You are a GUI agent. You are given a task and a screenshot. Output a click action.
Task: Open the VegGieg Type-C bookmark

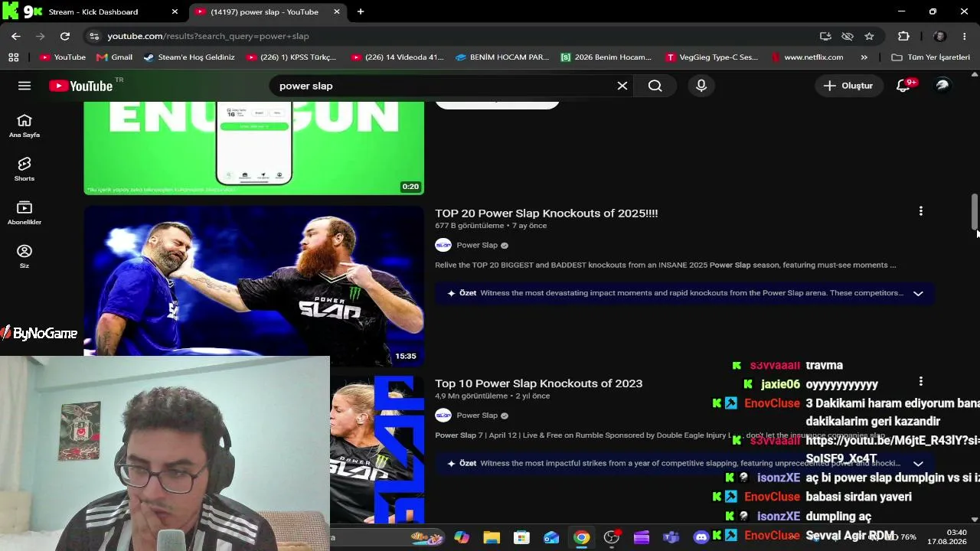[x=712, y=57]
